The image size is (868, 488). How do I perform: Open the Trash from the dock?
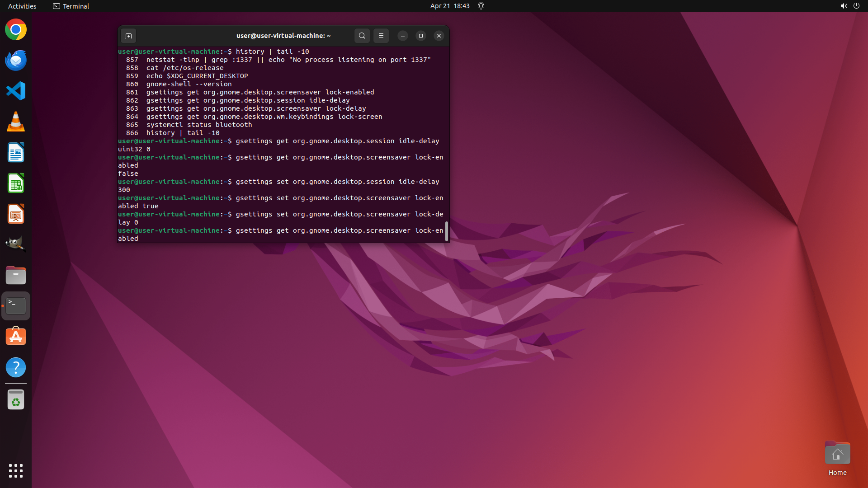(x=16, y=400)
